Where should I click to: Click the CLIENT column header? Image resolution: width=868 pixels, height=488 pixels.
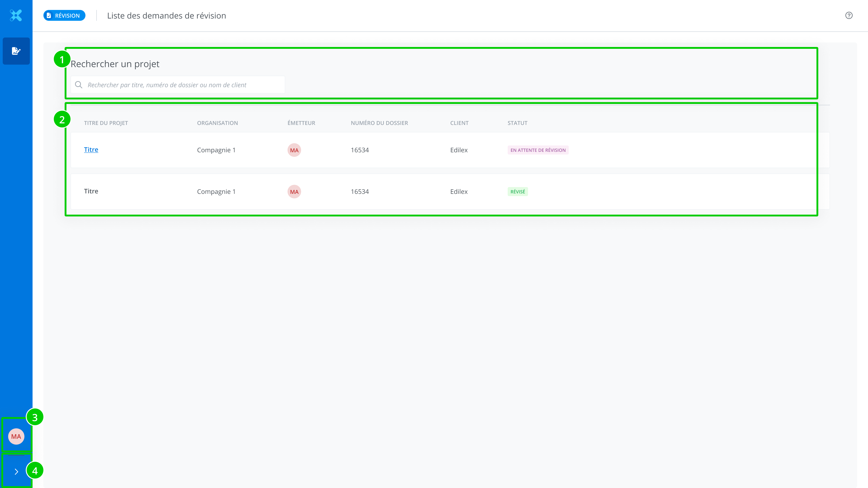click(x=459, y=123)
